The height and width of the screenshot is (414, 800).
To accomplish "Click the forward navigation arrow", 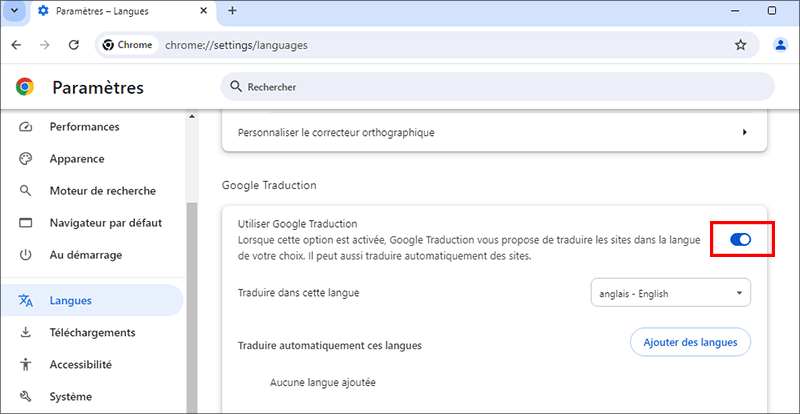I will pos(45,45).
